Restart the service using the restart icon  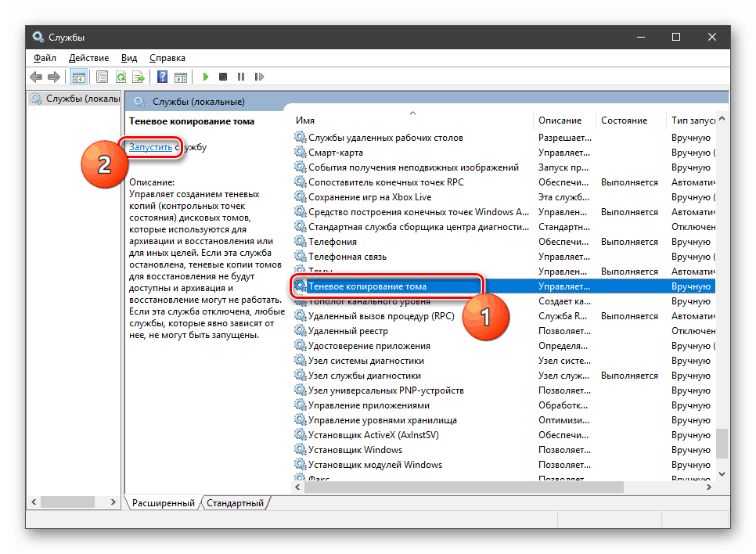258,76
